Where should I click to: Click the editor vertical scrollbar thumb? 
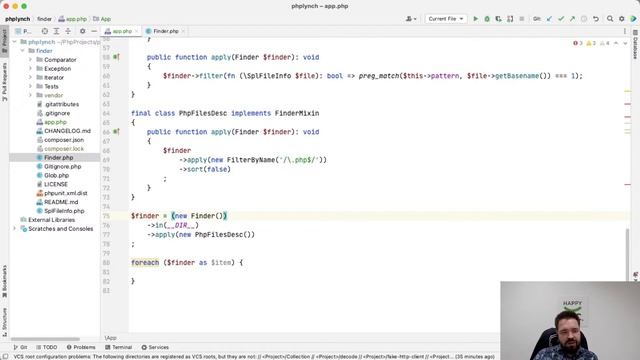point(627,255)
